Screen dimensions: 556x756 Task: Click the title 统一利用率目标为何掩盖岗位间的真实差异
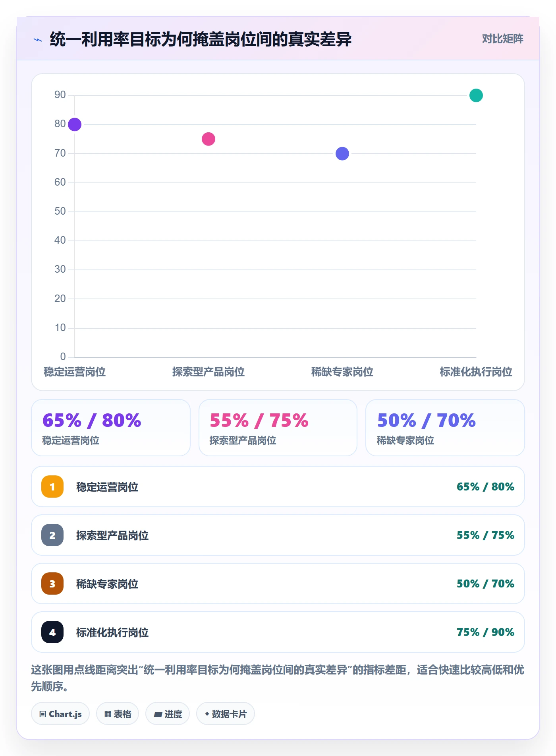(x=201, y=39)
